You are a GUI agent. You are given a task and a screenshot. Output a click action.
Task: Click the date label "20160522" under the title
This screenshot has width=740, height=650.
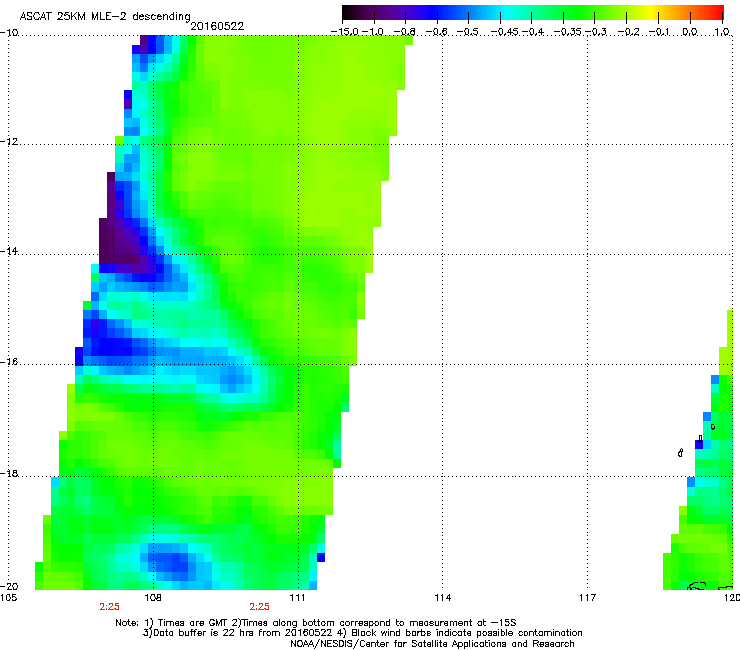point(217,26)
